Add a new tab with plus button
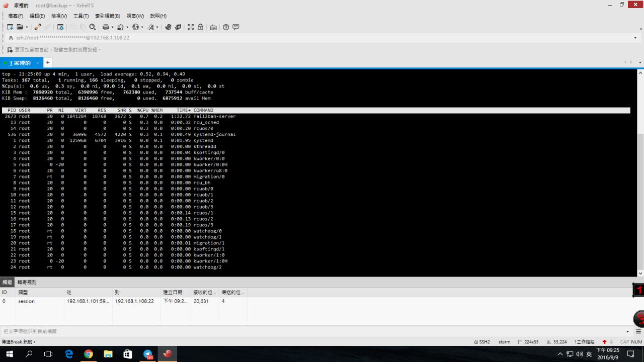The image size is (644, 362). [48, 62]
